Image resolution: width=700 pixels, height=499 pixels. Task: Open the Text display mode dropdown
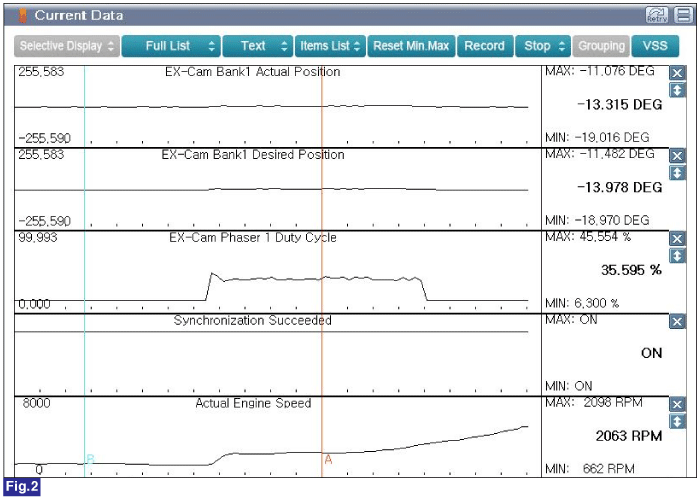click(258, 46)
